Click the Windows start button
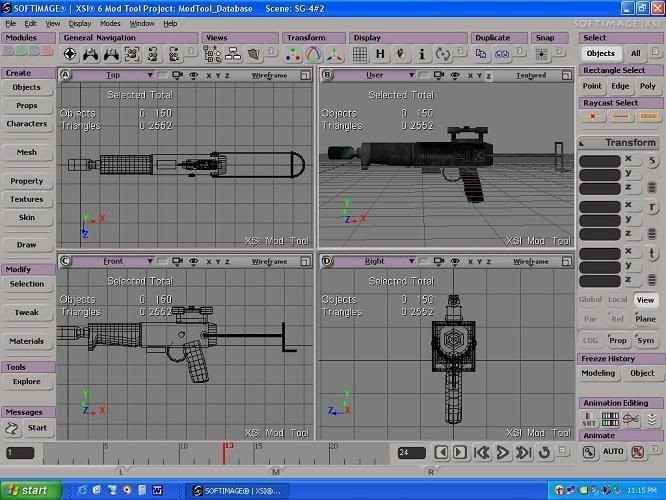The image size is (666, 500). [30, 490]
